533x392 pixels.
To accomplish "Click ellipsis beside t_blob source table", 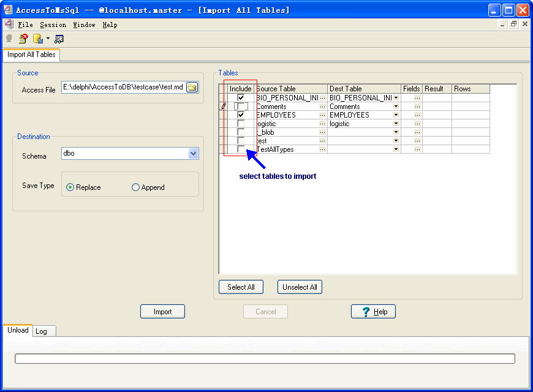I will (x=322, y=132).
